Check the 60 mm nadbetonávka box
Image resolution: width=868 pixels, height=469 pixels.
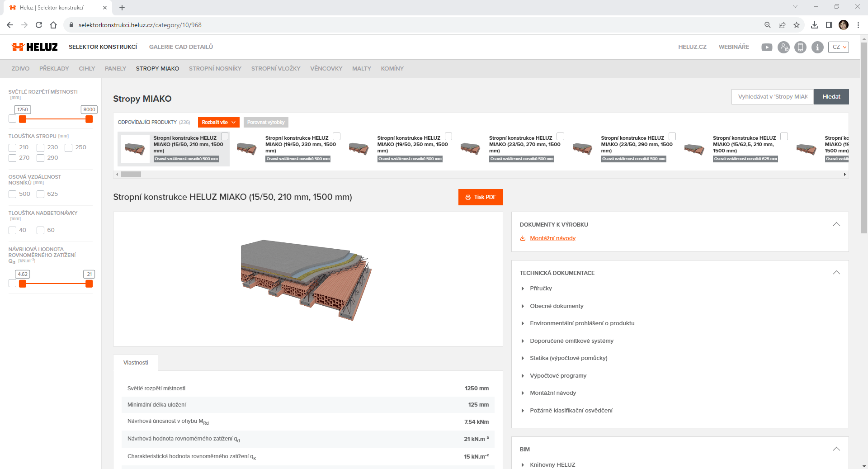41,230
